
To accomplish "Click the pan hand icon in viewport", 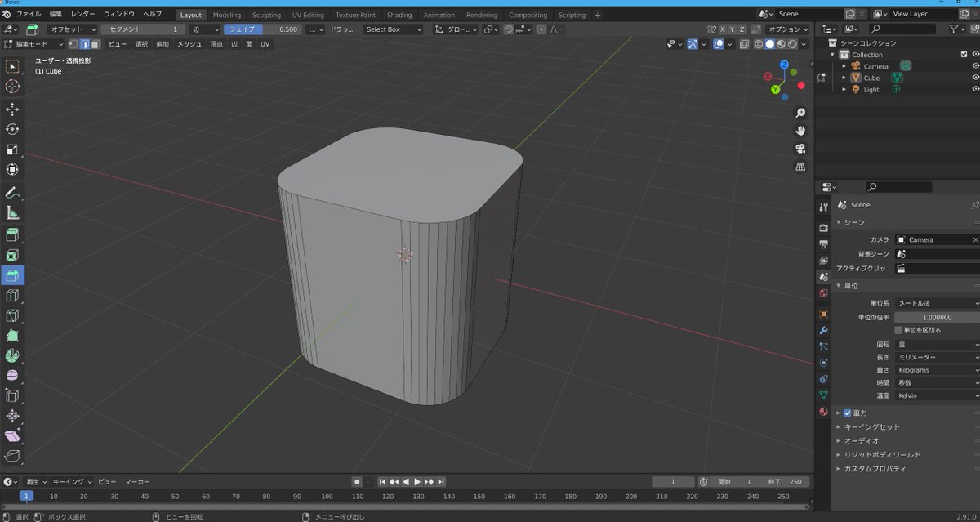I will tap(800, 131).
